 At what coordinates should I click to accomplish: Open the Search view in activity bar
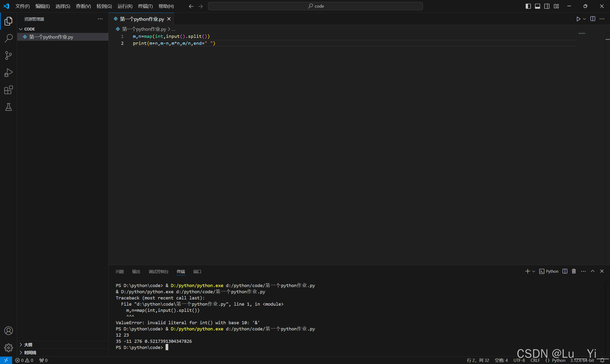coord(9,38)
